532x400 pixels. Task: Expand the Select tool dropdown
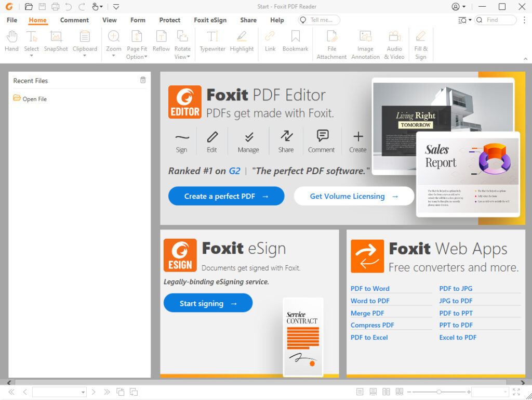31,55
